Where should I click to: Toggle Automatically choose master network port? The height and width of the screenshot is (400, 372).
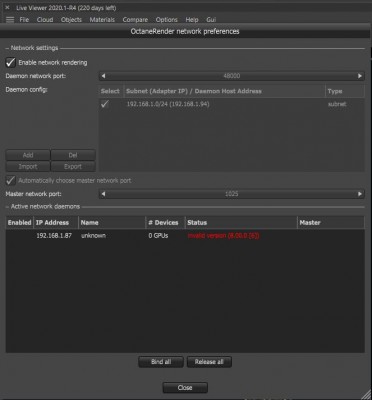[x=11, y=181]
